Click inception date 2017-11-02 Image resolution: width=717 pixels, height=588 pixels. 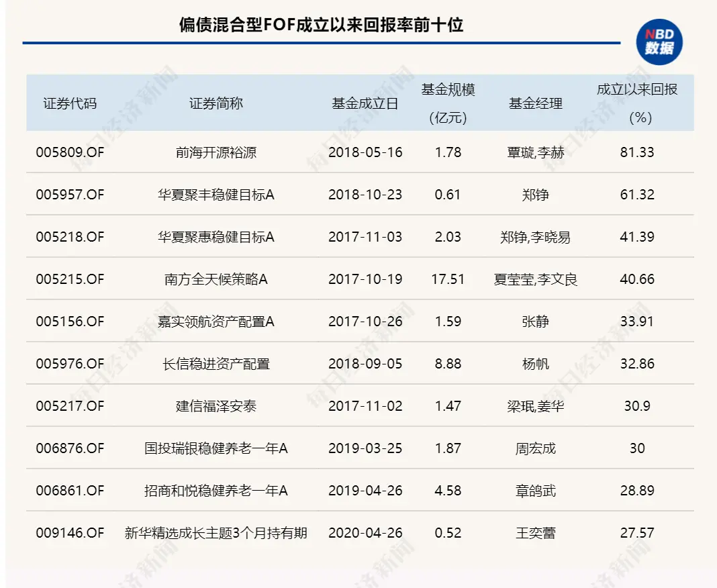pyautogui.click(x=365, y=406)
